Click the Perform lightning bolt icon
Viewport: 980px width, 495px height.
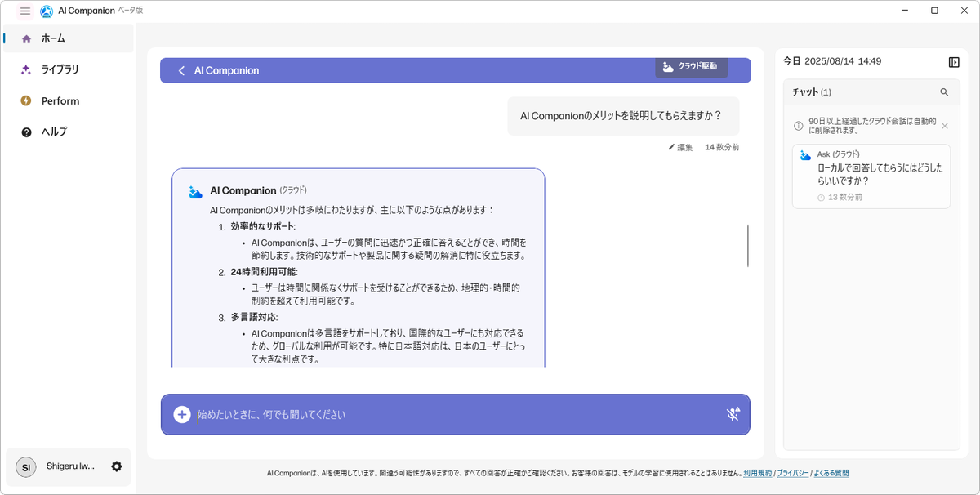pyautogui.click(x=26, y=100)
